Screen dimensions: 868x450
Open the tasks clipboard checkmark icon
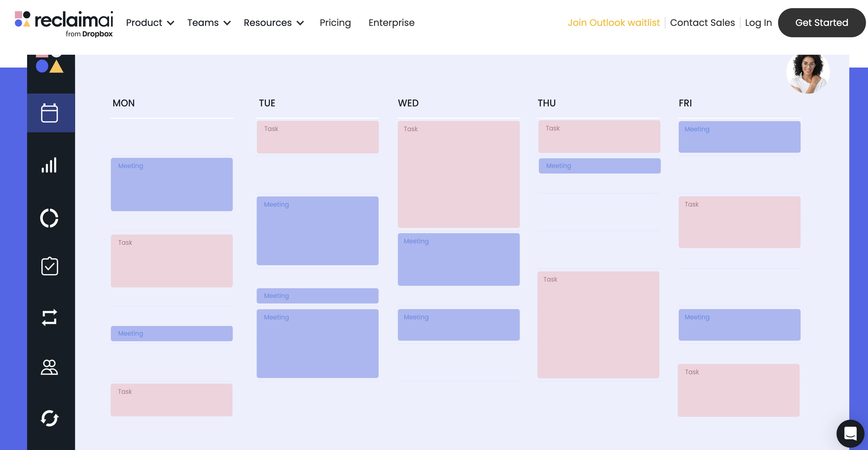click(x=49, y=266)
